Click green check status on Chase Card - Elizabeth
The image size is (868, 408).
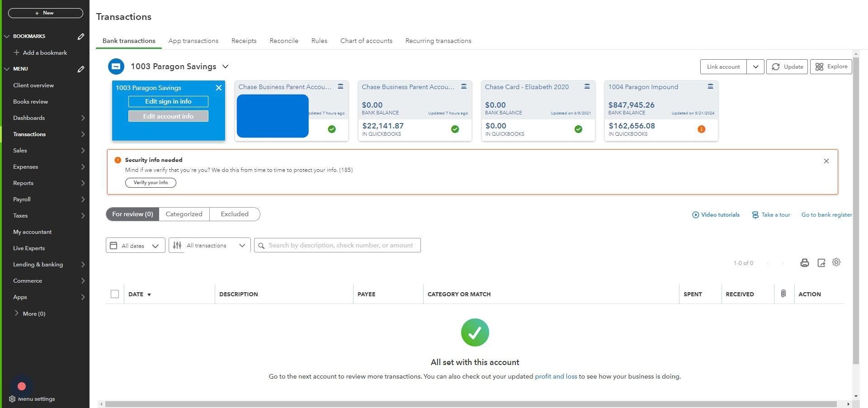click(578, 129)
